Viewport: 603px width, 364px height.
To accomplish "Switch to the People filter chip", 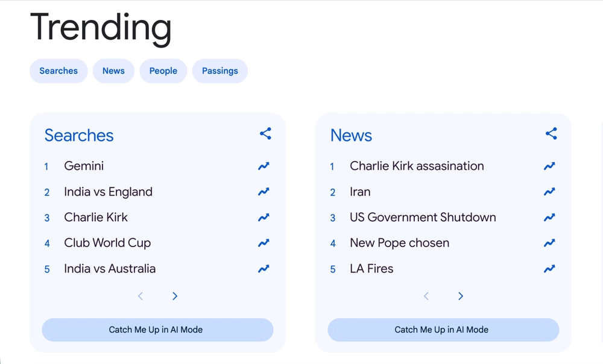I will tap(163, 71).
